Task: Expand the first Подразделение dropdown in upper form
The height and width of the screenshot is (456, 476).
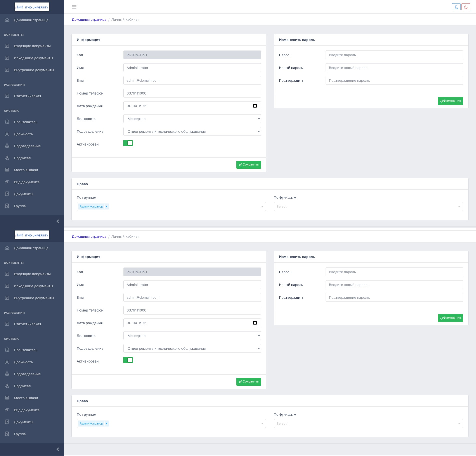Action: (192, 131)
